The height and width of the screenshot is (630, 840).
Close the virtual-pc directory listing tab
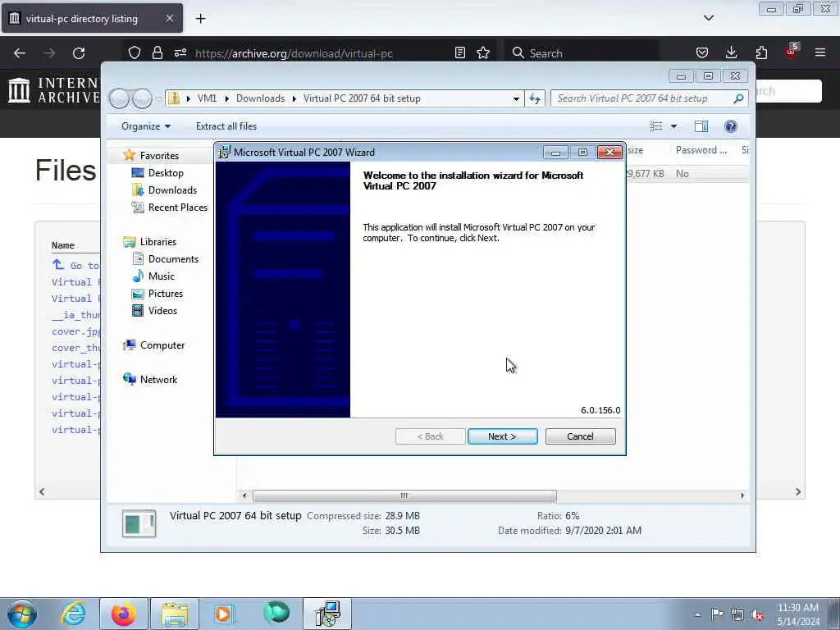point(169,18)
